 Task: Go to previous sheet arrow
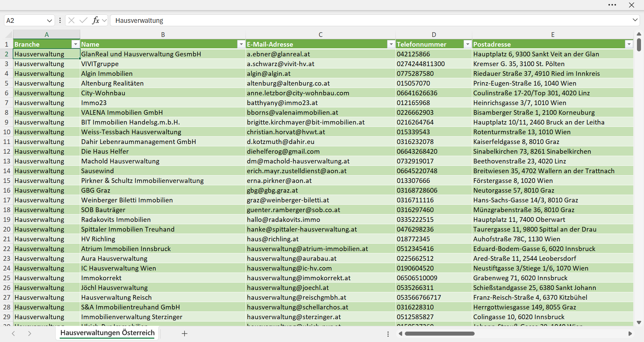[x=13, y=333]
